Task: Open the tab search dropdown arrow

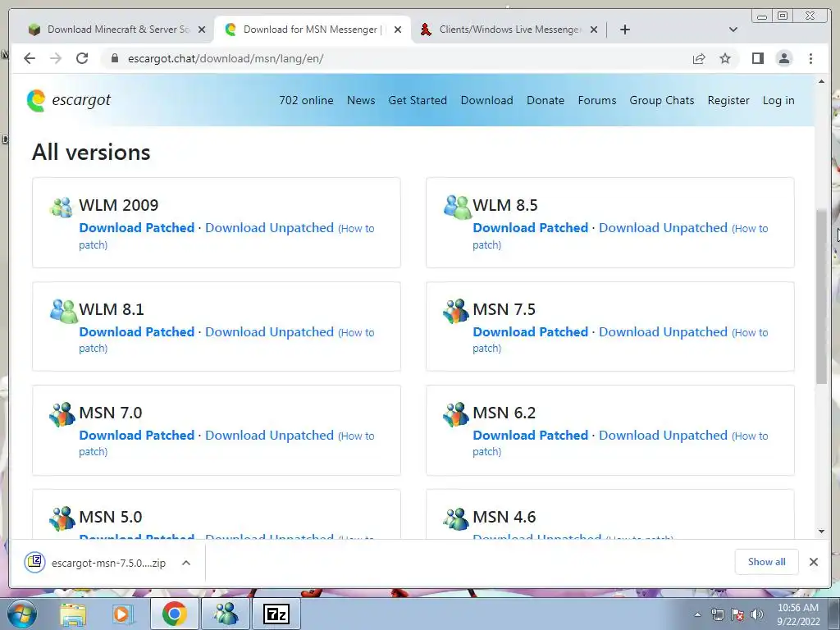Action: point(733,30)
